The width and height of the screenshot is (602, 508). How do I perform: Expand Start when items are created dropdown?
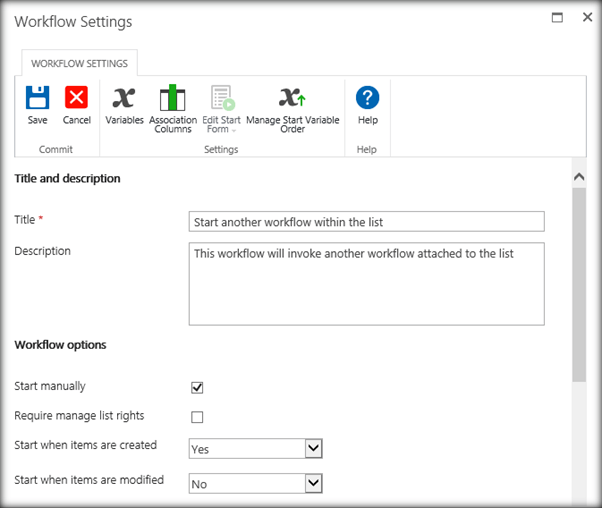click(x=313, y=448)
